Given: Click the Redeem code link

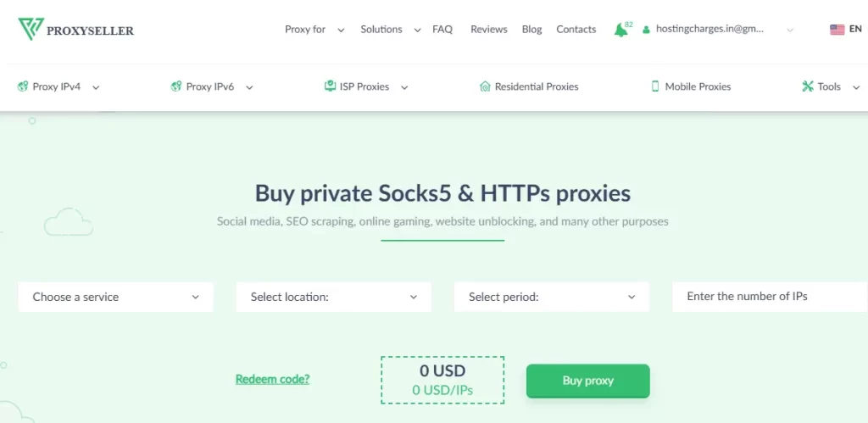Looking at the screenshot, I should (272, 380).
